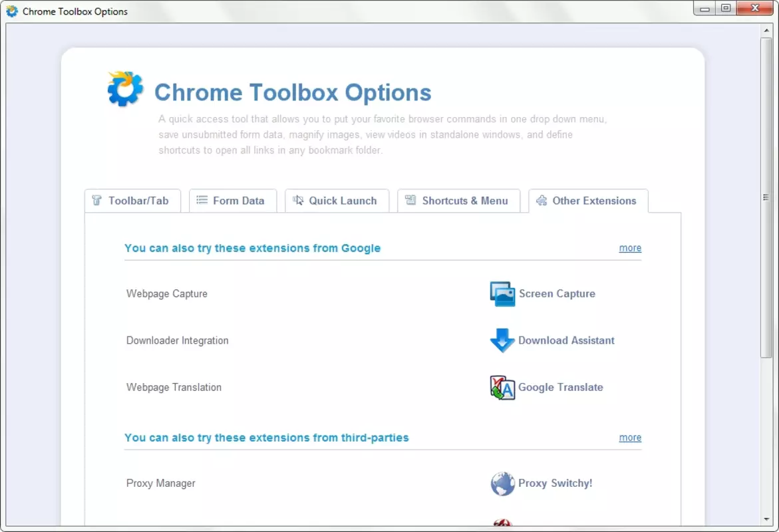Click the 'Webpage Capture' label
Image resolution: width=779 pixels, height=532 pixels.
click(167, 293)
